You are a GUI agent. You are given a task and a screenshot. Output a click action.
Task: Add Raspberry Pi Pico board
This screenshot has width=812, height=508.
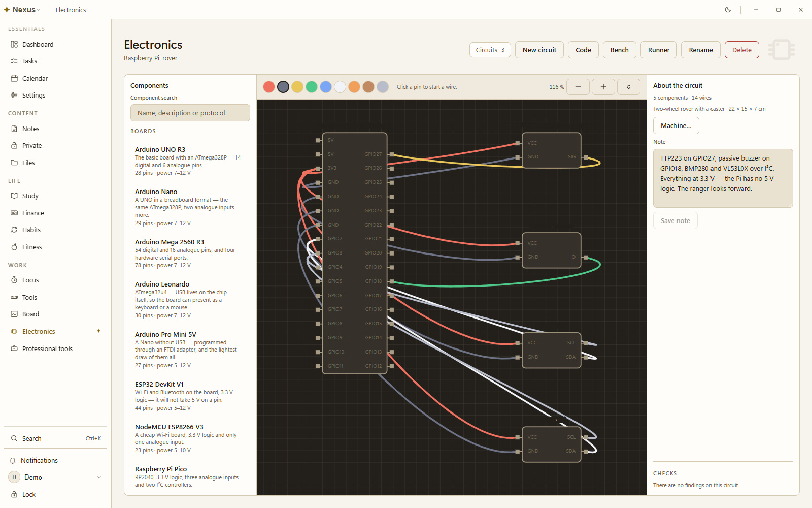coord(190,477)
